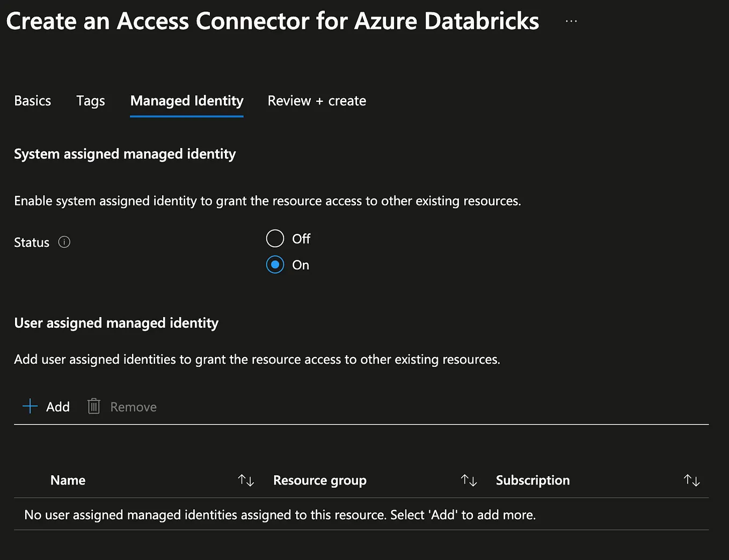The height and width of the screenshot is (560, 729).
Task: Click the On status label
Action: coord(301,265)
